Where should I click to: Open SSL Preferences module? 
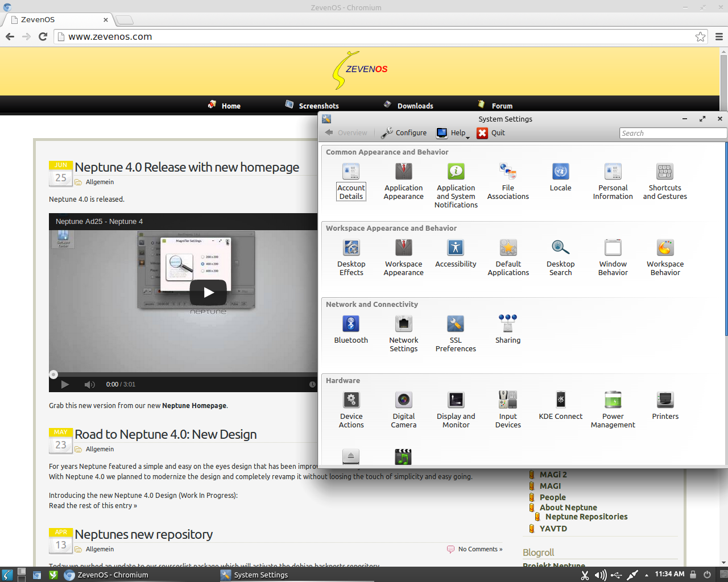click(456, 333)
